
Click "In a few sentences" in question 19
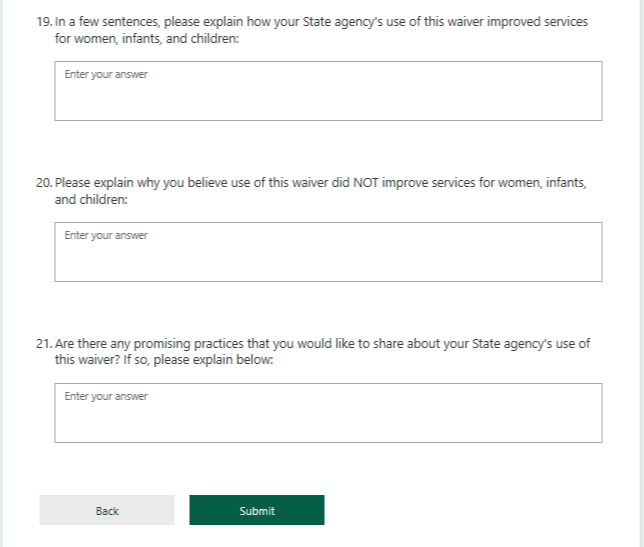(x=104, y=22)
